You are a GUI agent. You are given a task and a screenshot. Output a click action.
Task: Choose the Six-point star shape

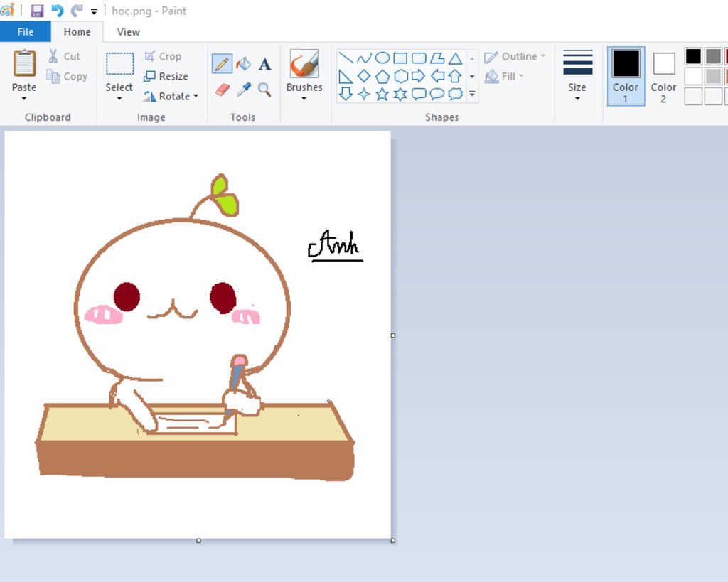[400, 95]
